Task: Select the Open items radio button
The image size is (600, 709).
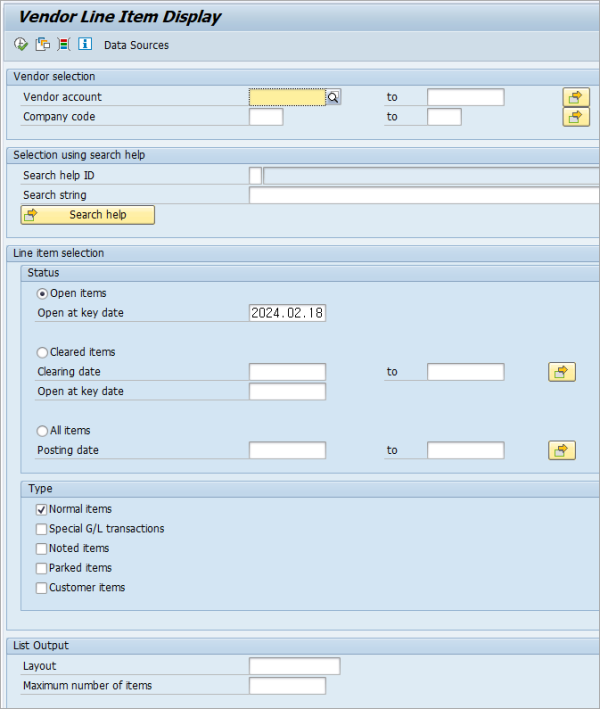Action: click(42, 294)
